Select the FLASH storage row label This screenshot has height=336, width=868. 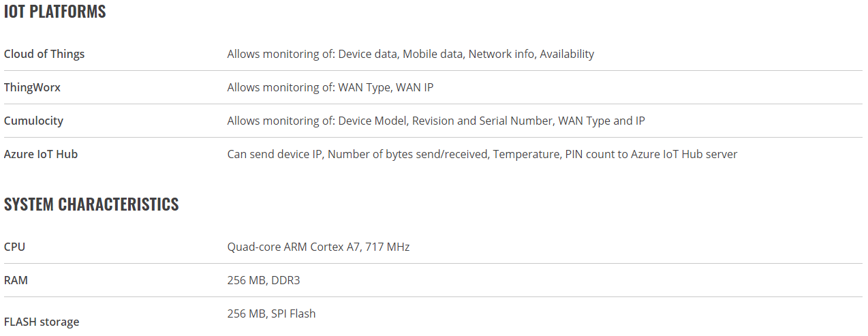42,322
